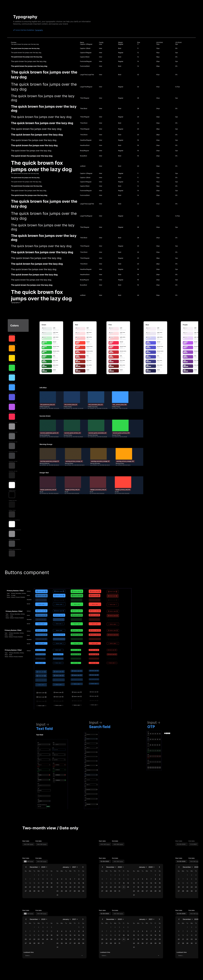Go to next month, empty-date calendar without Lookback

pyautogui.click(x=83, y=867)
